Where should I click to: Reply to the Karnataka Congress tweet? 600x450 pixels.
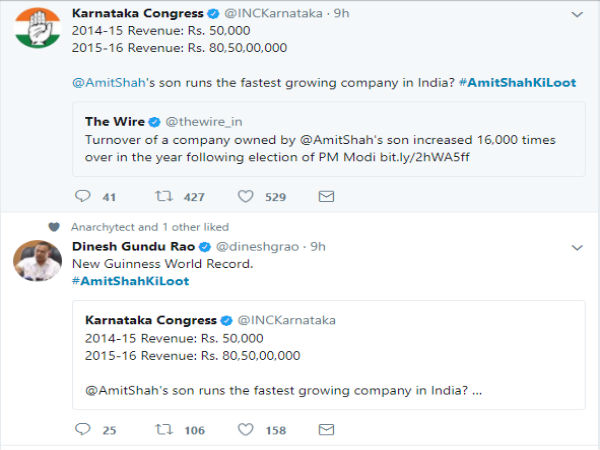(82, 197)
